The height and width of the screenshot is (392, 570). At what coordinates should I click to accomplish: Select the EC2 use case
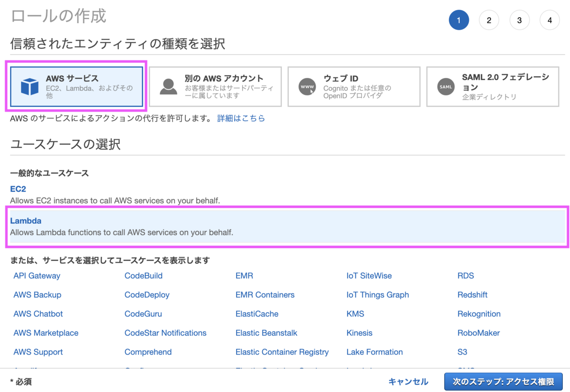tap(18, 189)
